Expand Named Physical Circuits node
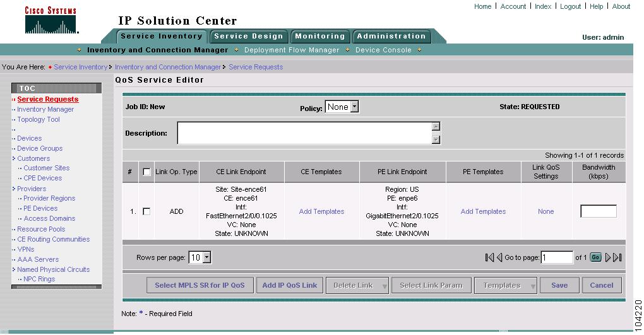Viewport: 644px width, 335px height. point(14,270)
